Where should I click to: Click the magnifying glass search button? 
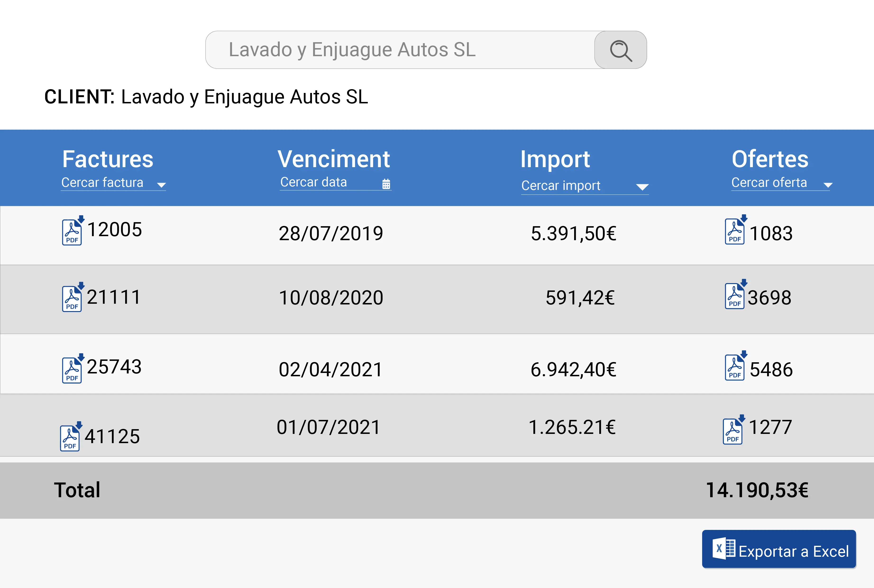620,50
